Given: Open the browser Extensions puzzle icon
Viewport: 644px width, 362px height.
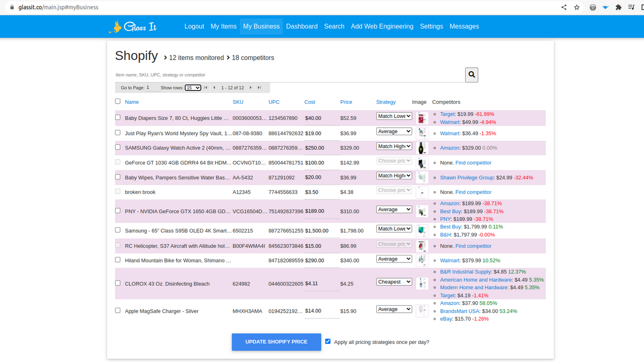Looking at the screenshot, I should pyautogui.click(x=618, y=8).
